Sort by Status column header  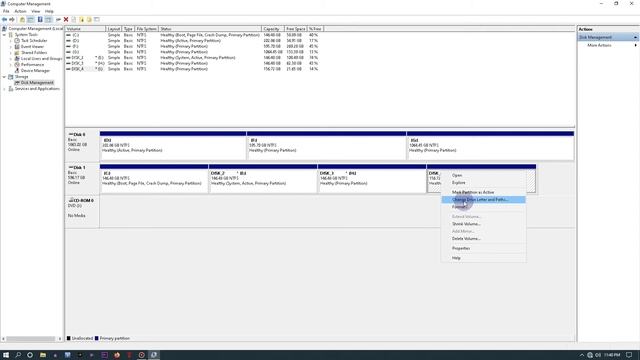click(210, 29)
